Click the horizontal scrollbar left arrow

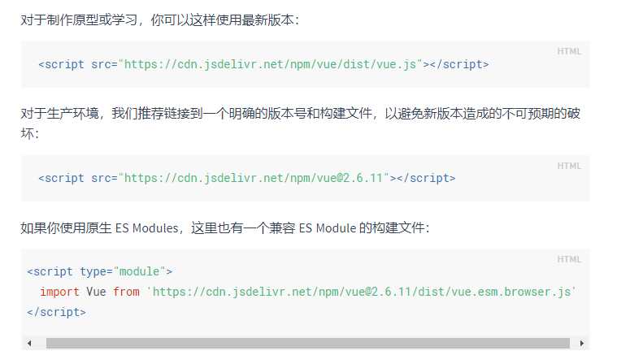pyautogui.click(x=29, y=343)
